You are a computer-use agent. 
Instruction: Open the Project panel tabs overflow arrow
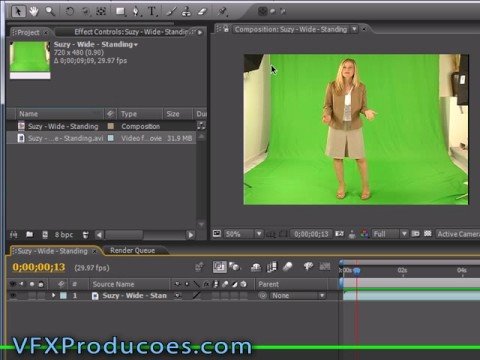click(x=200, y=32)
